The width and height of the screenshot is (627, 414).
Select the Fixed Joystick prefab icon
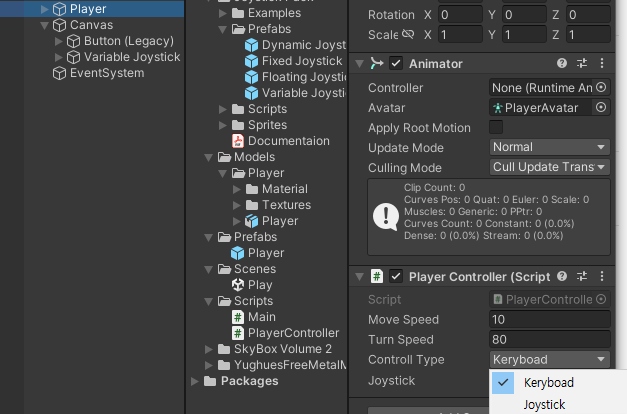[x=251, y=61]
